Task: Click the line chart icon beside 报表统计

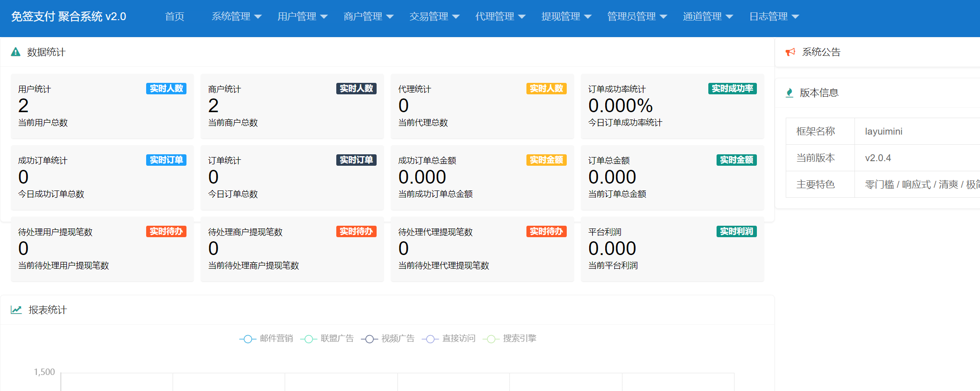Action: click(x=16, y=310)
